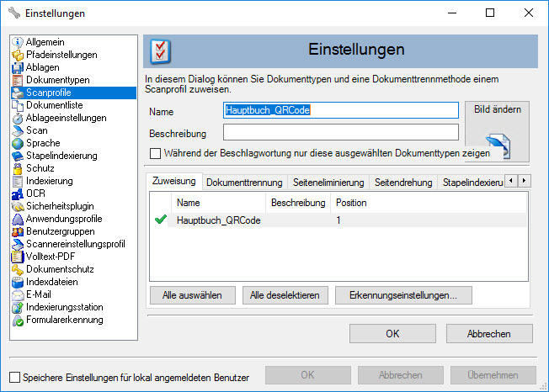Click the OCR icon in sidebar
The height and width of the screenshot is (392, 549).
coord(18,193)
